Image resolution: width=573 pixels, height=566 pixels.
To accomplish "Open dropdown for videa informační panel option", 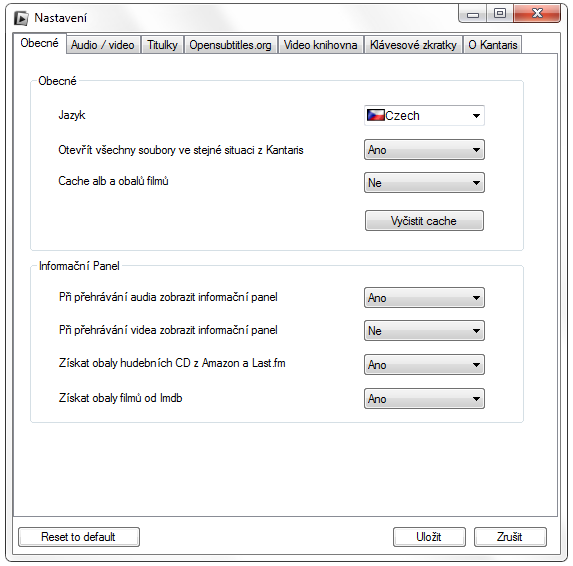I will click(x=424, y=331).
